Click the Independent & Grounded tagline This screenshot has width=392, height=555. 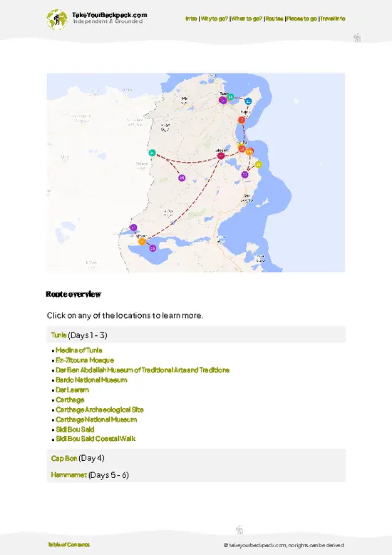(108, 21)
